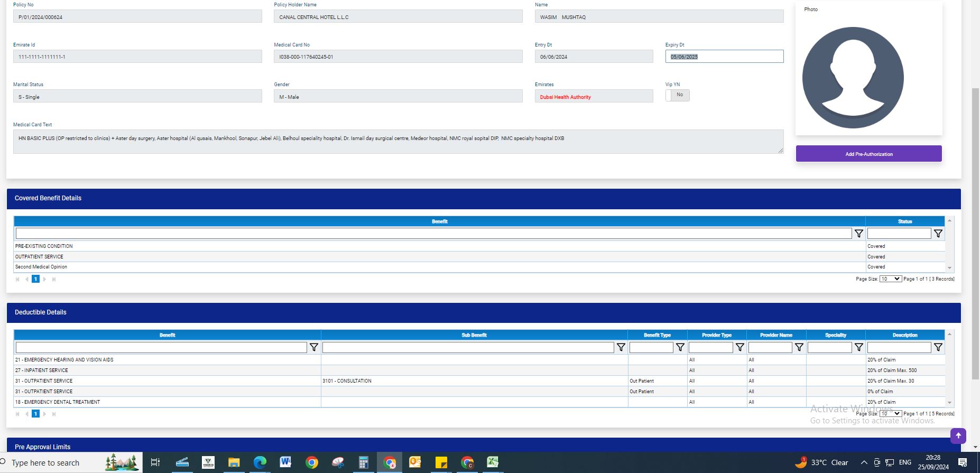The image size is (980, 473).
Task: Click the purple scroll-to-top arrow button
Action: (958, 436)
